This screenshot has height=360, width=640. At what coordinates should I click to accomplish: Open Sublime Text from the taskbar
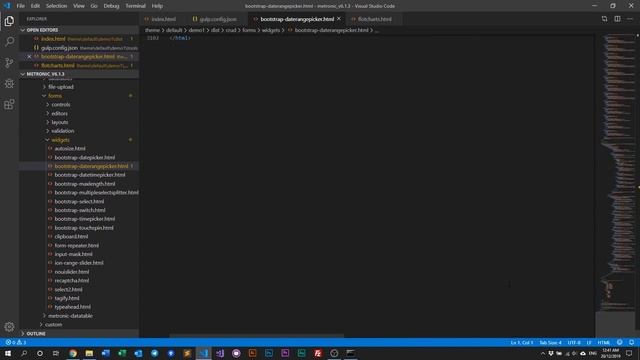[187, 353]
